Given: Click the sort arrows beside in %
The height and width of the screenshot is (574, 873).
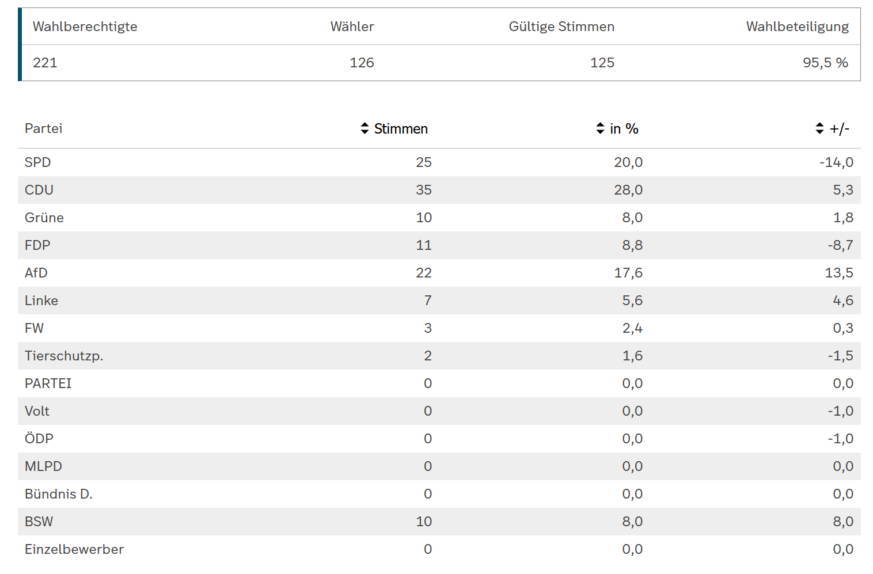Looking at the screenshot, I should point(600,129).
